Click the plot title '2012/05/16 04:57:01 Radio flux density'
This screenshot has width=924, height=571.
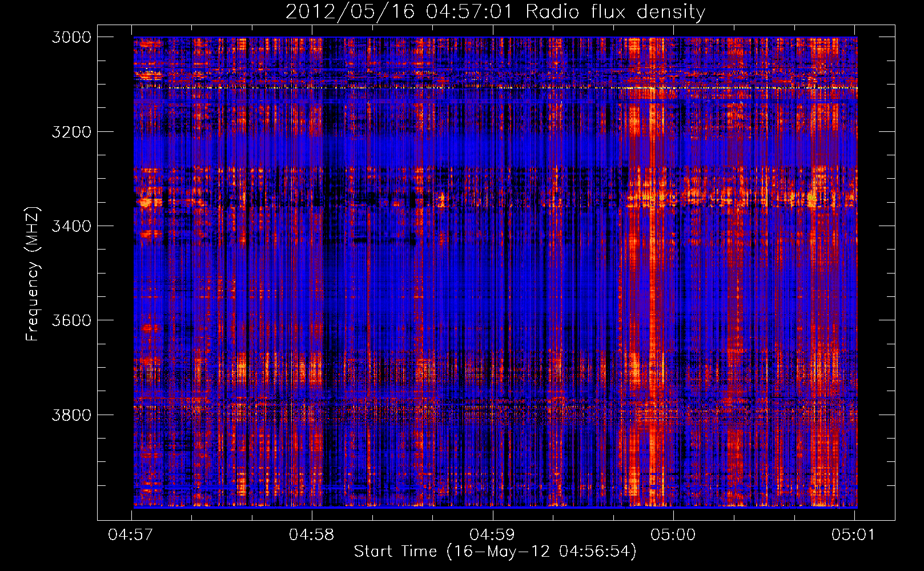[x=495, y=11]
